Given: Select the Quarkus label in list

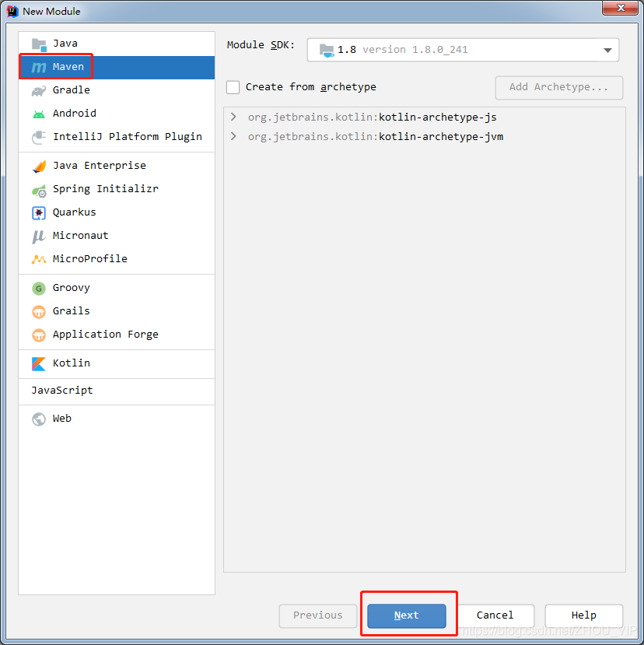Looking at the screenshot, I should pyautogui.click(x=75, y=212).
